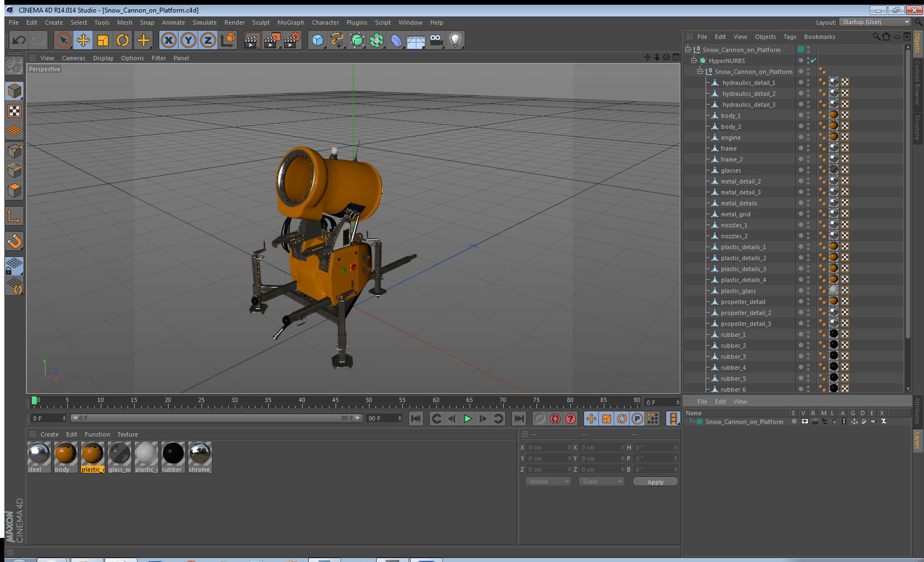
Task: Open the material manager Texture menu
Action: pyautogui.click(x=128, y=434)
